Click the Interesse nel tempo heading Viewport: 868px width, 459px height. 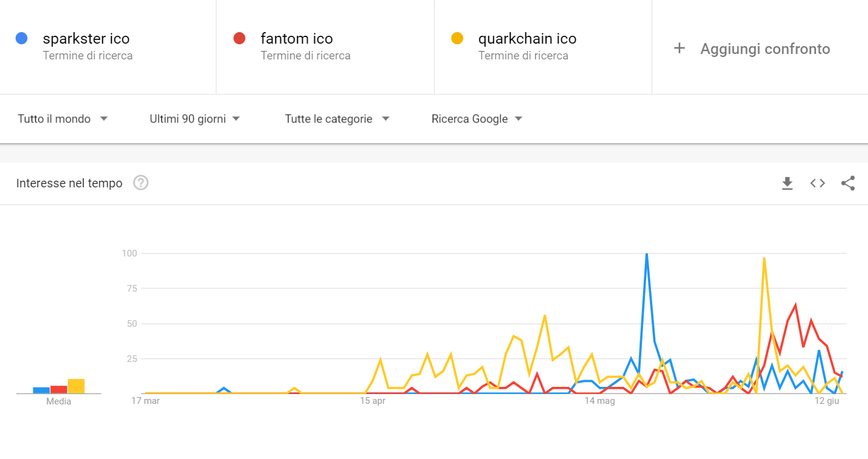69,183
